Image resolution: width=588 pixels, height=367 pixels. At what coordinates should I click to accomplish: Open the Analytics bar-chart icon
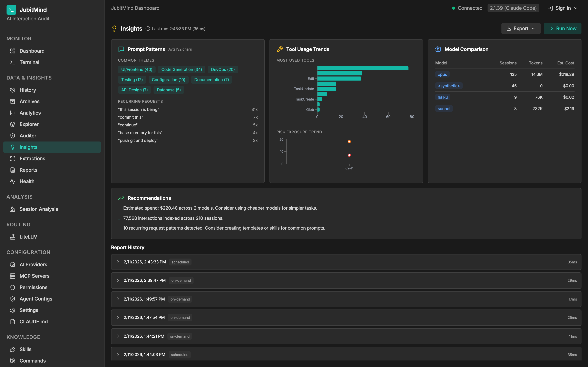(x=13, y=113)
